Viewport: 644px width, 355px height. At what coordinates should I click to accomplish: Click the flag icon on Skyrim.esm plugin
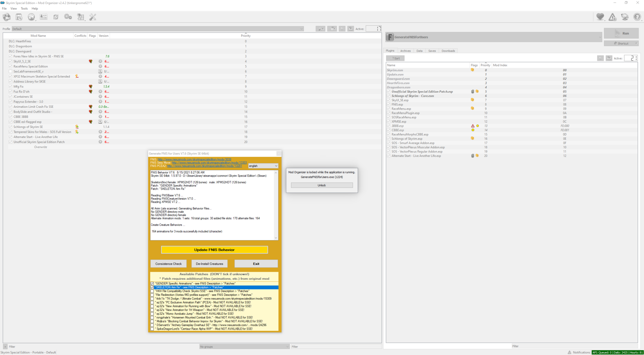click(x=472, y=70)
